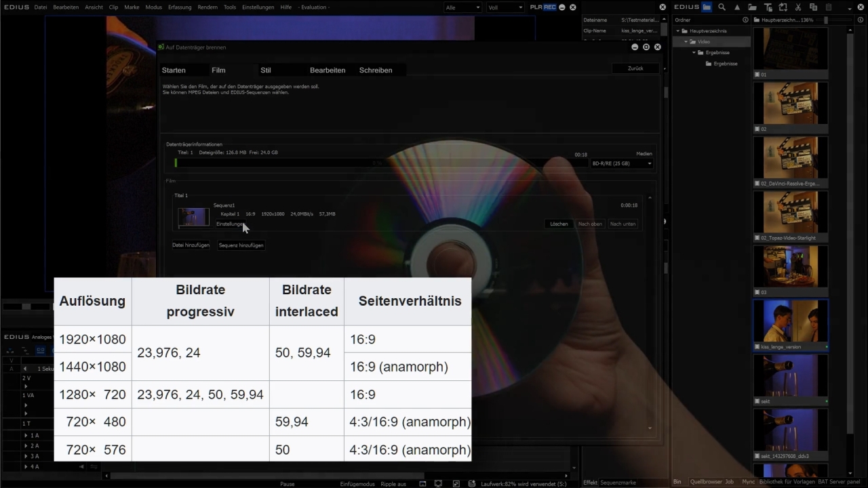Viewport: 868px width, 488px height.
Task: Expand the 2 V track arrow
Action: (x=26, y=387)
